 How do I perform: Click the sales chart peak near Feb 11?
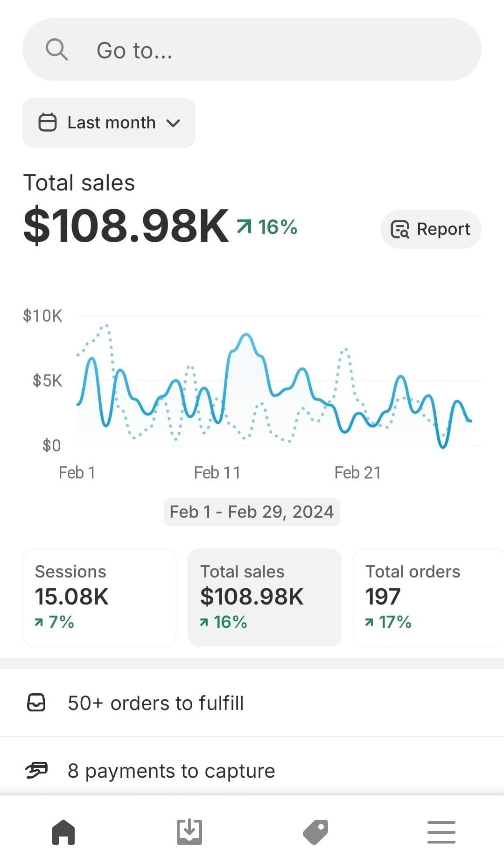click(246, 335)
